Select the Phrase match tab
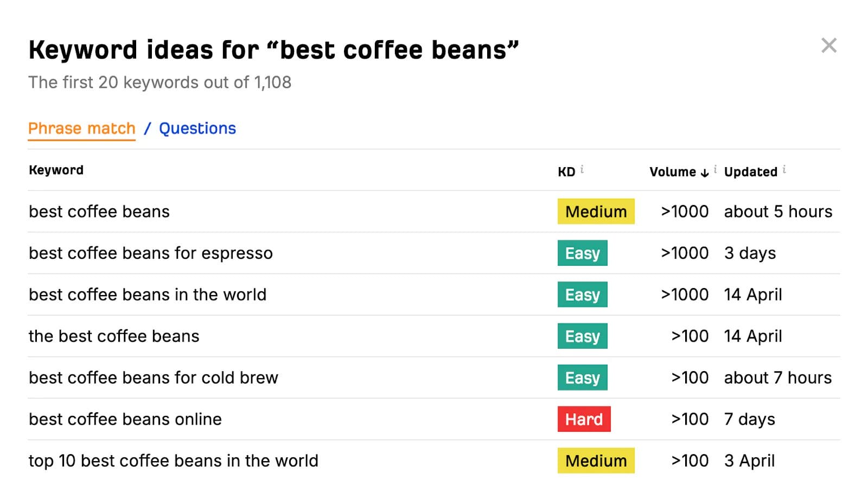Screen dimensions: 868x479 81,129
